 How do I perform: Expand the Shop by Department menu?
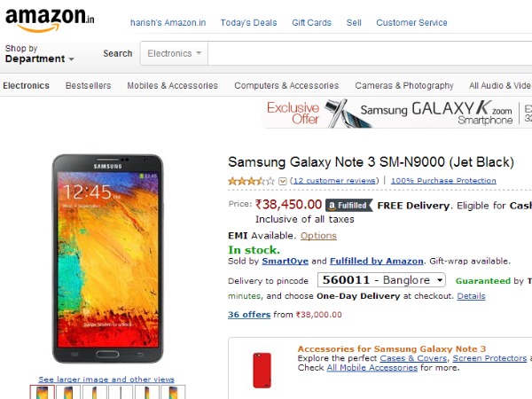pyautogui.click(x=39, y=54)
